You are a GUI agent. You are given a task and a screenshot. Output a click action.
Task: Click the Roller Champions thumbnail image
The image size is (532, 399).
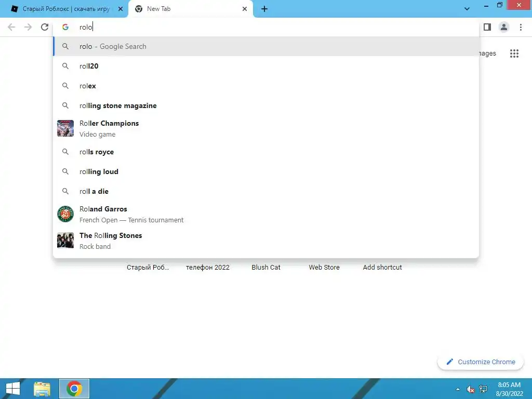click(65, 128)
